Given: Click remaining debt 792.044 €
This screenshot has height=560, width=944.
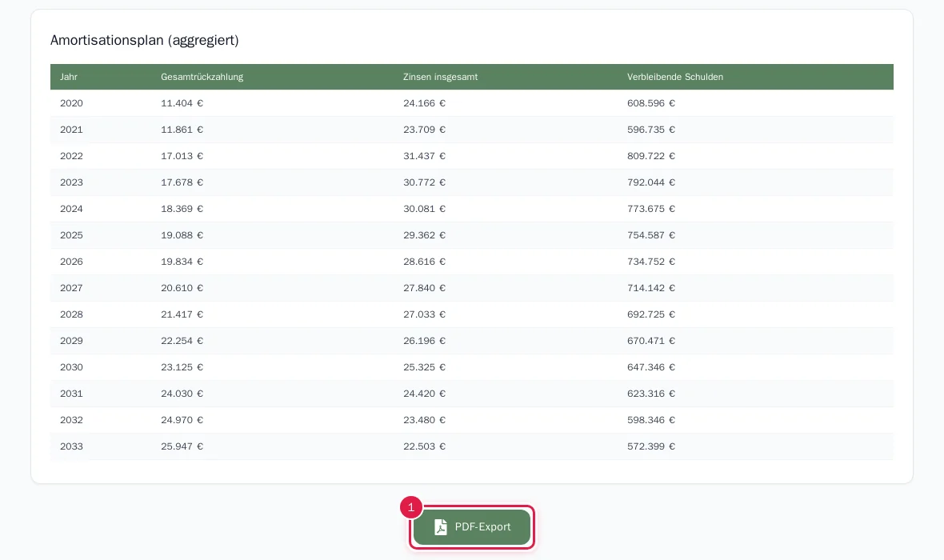Looking at the screenshot, I should [x=651, y=182].
